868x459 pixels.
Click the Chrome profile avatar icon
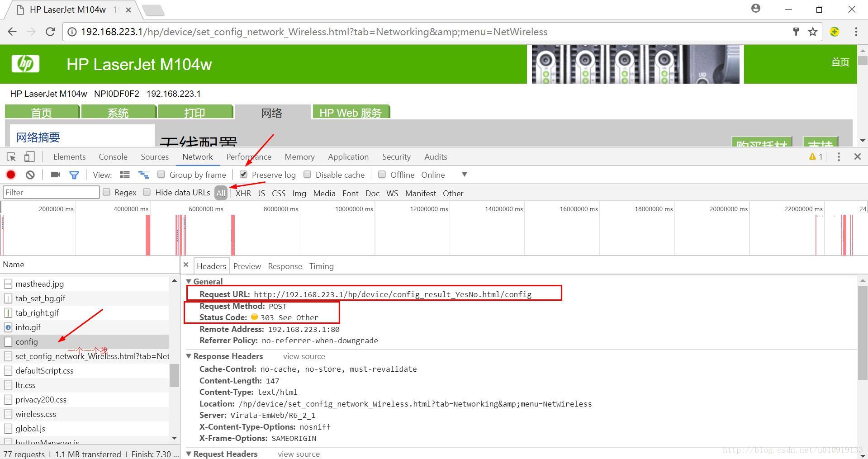pyautogui.click(x=756, y=8)
